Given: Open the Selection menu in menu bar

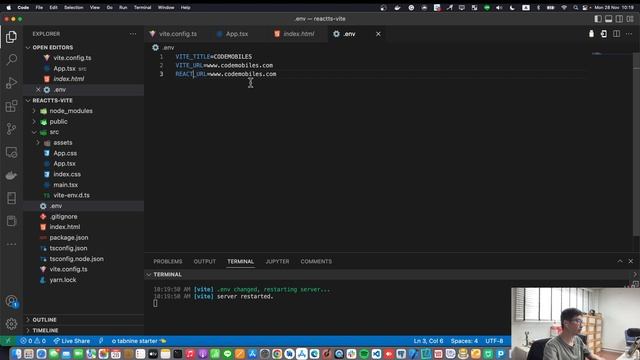Looking at the screenshot, I should [x=73, y=7].
